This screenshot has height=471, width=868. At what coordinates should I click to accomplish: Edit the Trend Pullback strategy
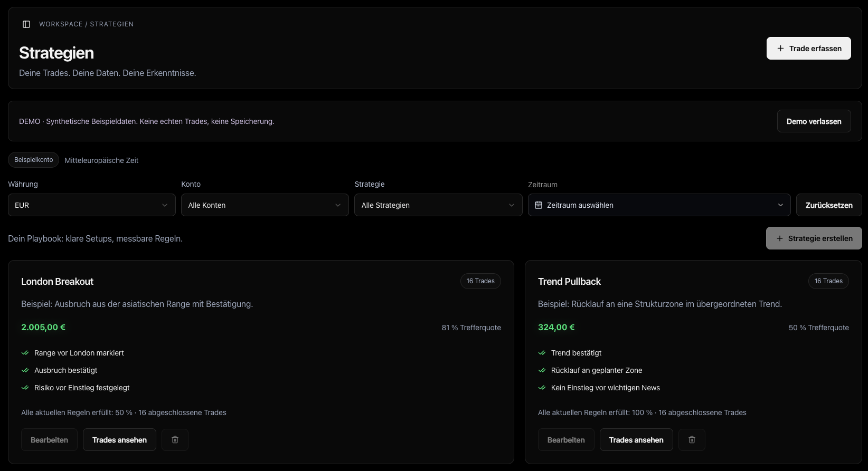click(566, 440)
